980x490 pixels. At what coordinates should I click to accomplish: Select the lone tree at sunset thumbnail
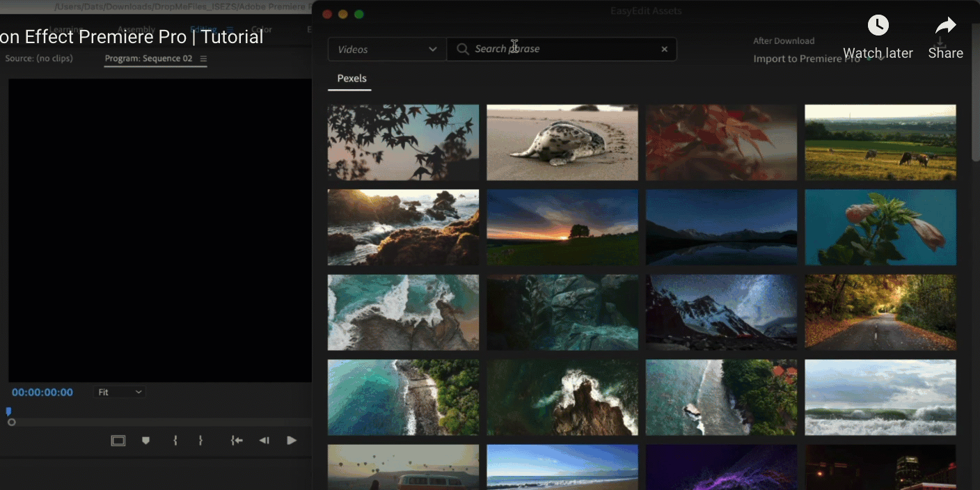pos(562,228)
